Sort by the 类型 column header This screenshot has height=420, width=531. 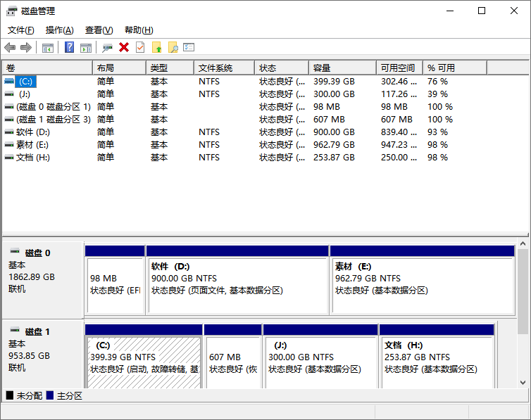170,68
